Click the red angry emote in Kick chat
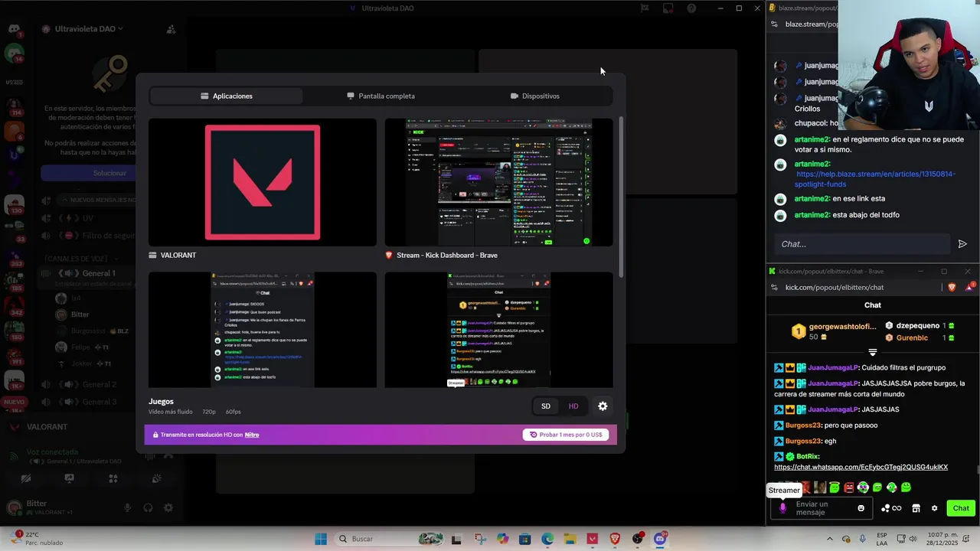Image resolution: width=980 pixels, height=551 pixels. click(x=848, y=487)
